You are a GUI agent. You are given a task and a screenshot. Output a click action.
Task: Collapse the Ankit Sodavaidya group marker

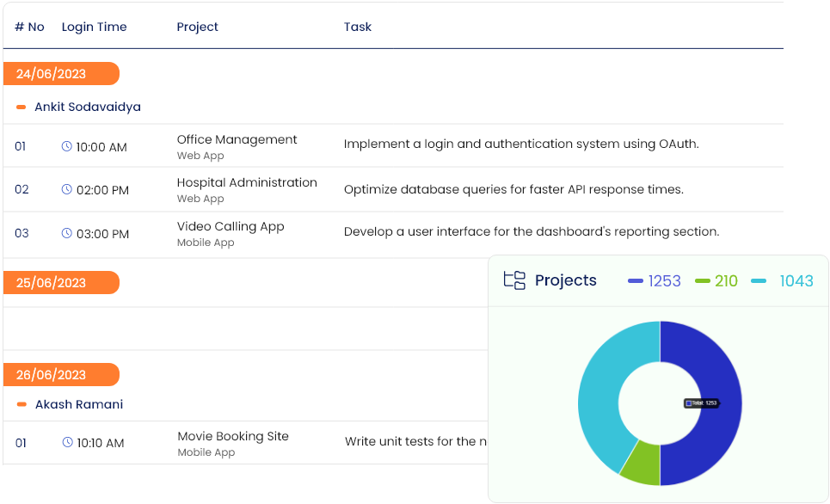(x=22, y=107)
